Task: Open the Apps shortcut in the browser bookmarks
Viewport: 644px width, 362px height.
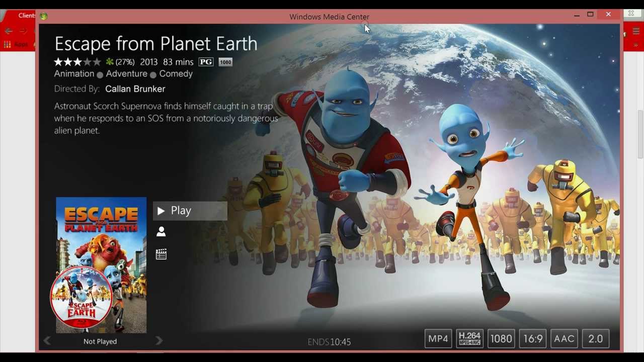Action: [15, 45]
